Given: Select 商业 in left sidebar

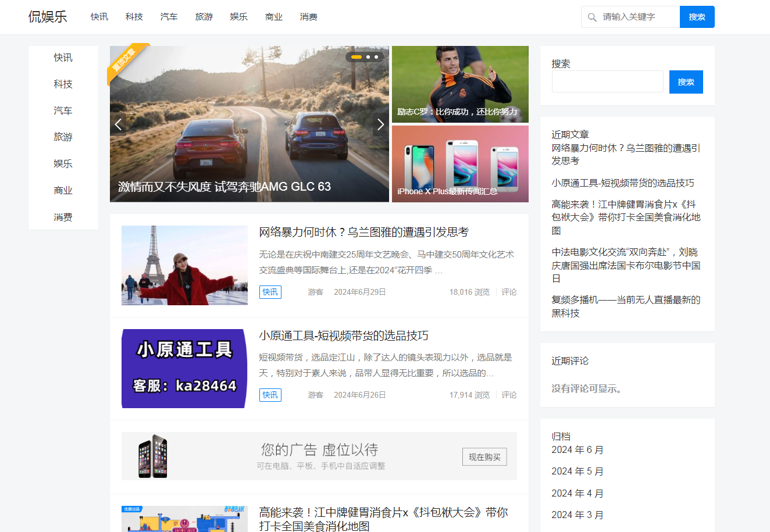Looking at the screenshot, I should 63,191.
